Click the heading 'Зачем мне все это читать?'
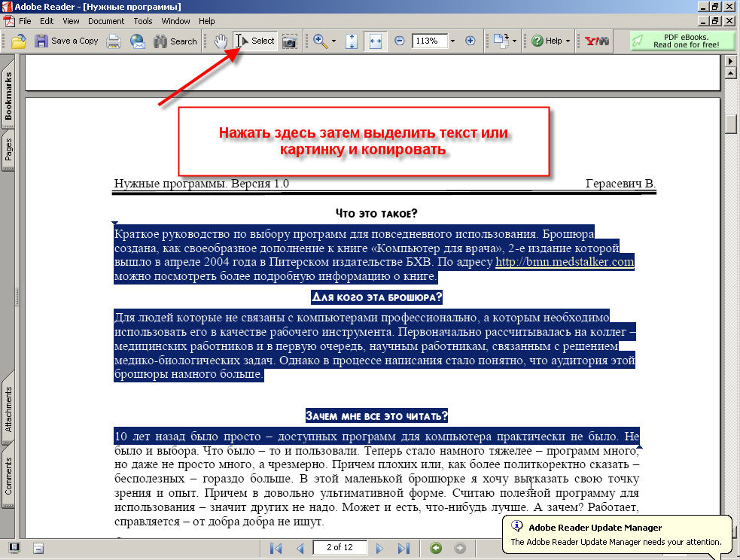 pos(376,416)
